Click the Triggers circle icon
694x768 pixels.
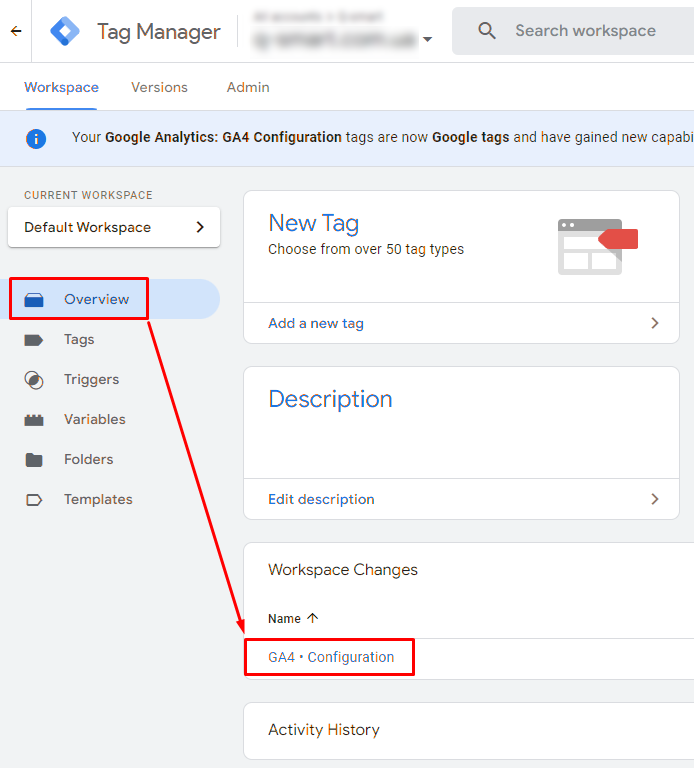34,380
